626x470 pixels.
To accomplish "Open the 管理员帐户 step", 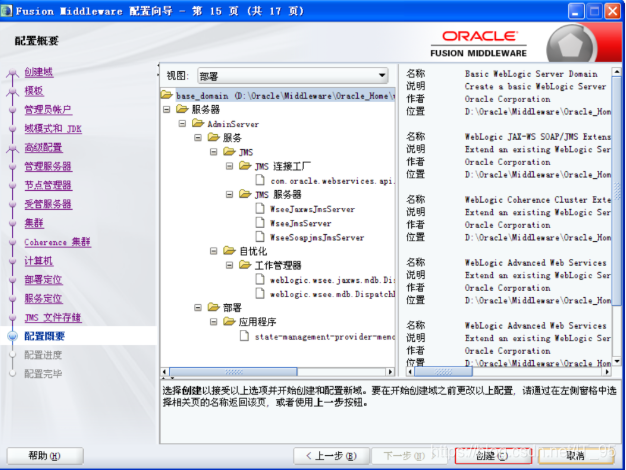I will tap(48, 109).
